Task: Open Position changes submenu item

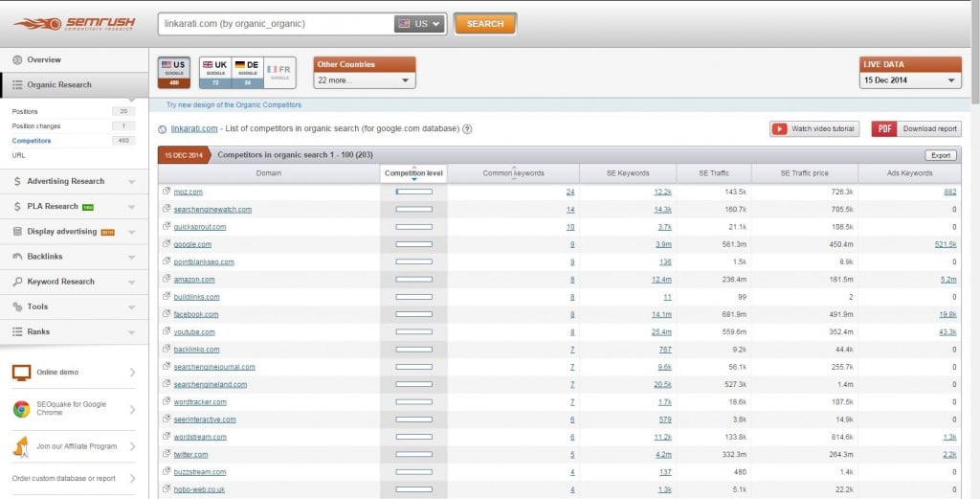Action: tap(36, 126)
